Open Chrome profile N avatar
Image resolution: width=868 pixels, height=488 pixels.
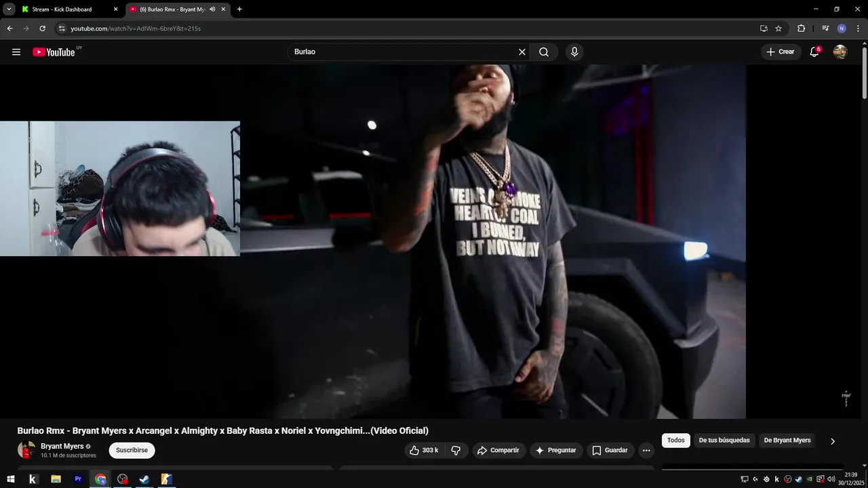pos(842,28)
